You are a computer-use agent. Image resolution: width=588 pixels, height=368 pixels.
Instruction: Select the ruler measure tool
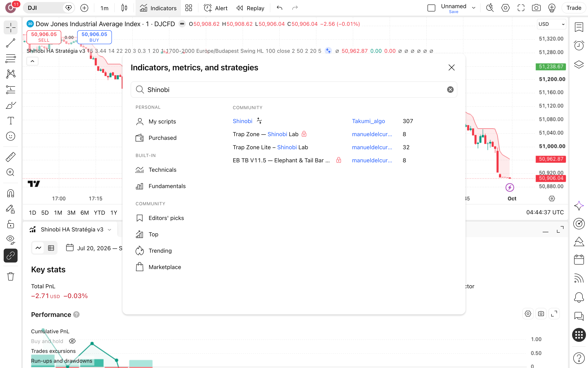[x=10, y=157]
